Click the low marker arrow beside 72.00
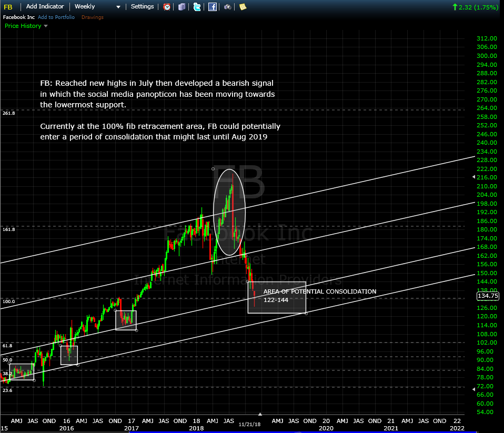This screenshot has width=504, height=433. 473,389
